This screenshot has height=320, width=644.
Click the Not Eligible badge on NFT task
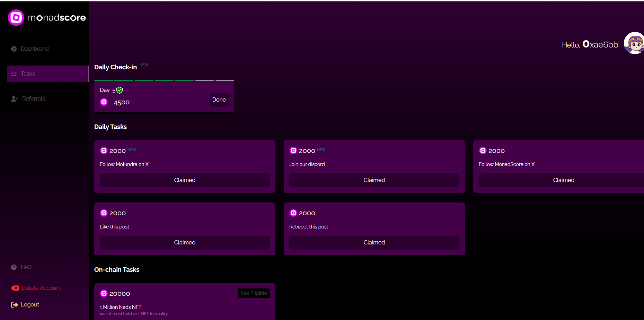[254, 293]
